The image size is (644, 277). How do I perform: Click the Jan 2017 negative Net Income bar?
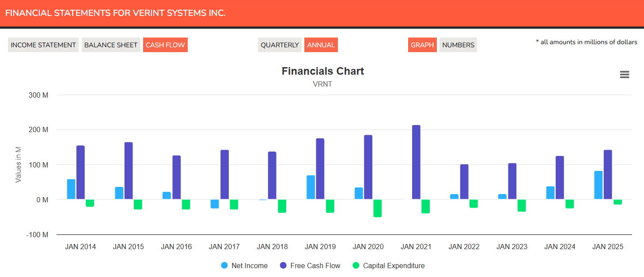pyautogui.click(x=215, y=204)
